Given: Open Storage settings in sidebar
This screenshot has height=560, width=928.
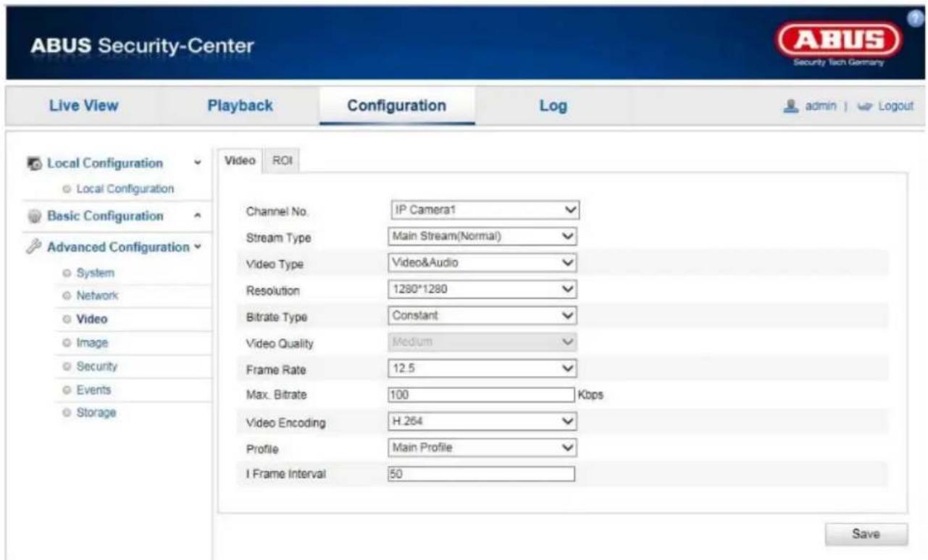Looking at the screenshot, I should [96, 412].
